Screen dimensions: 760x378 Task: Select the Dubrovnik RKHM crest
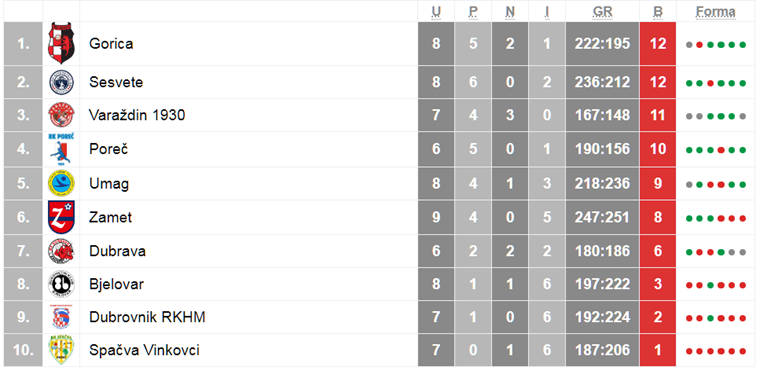(61, 317)
